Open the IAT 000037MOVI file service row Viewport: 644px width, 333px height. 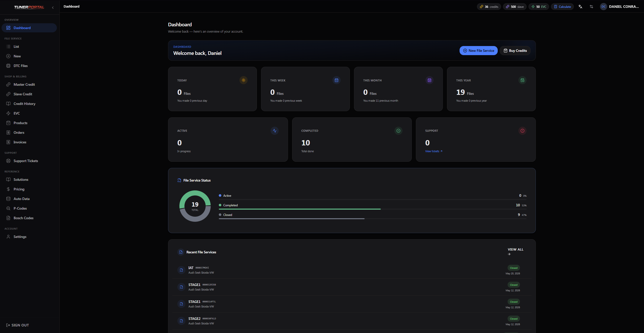[x=352, y=270]
